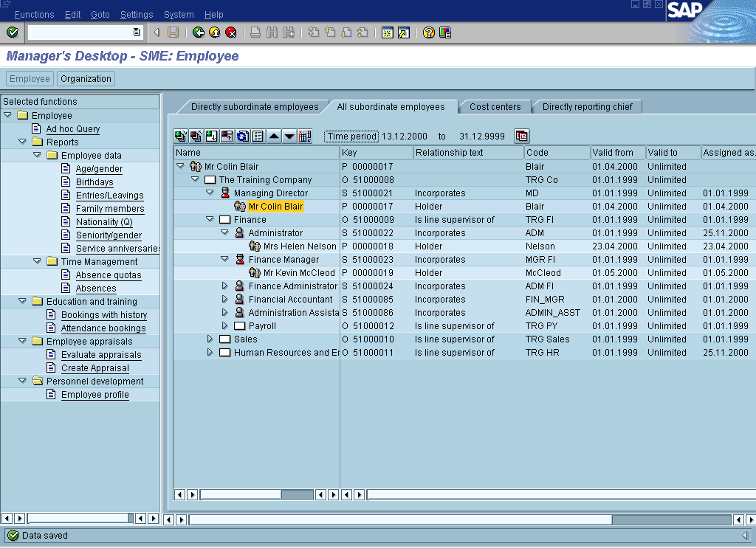Click the green-plus down-arrow tree toolbar icon
Screen dimensions: 756x549
212,137
